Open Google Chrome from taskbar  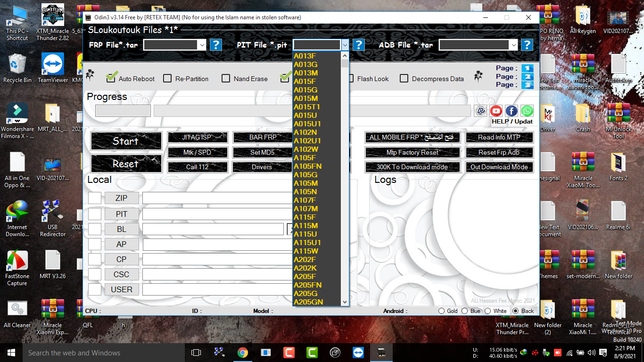pos(243,353)
